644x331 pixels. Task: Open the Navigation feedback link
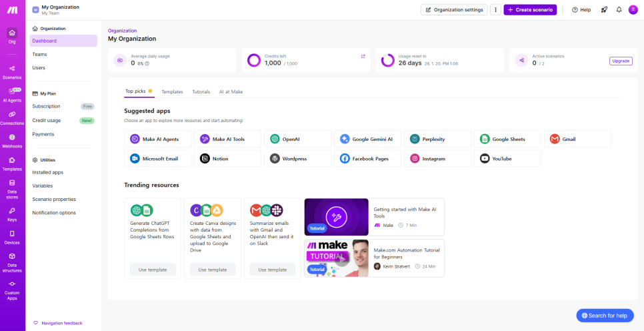pos(58,323)
